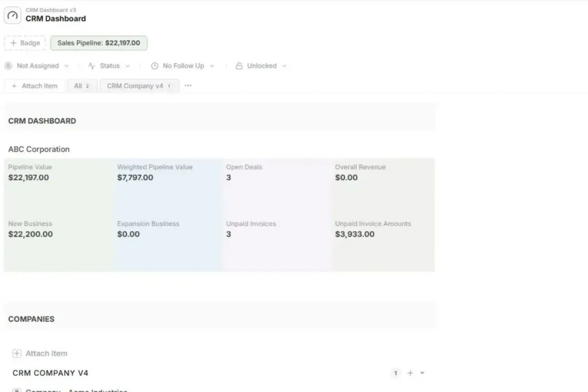
Task: Click the Unpaid Invoices label
Action: pyautogui.click(x=251, y=224)
